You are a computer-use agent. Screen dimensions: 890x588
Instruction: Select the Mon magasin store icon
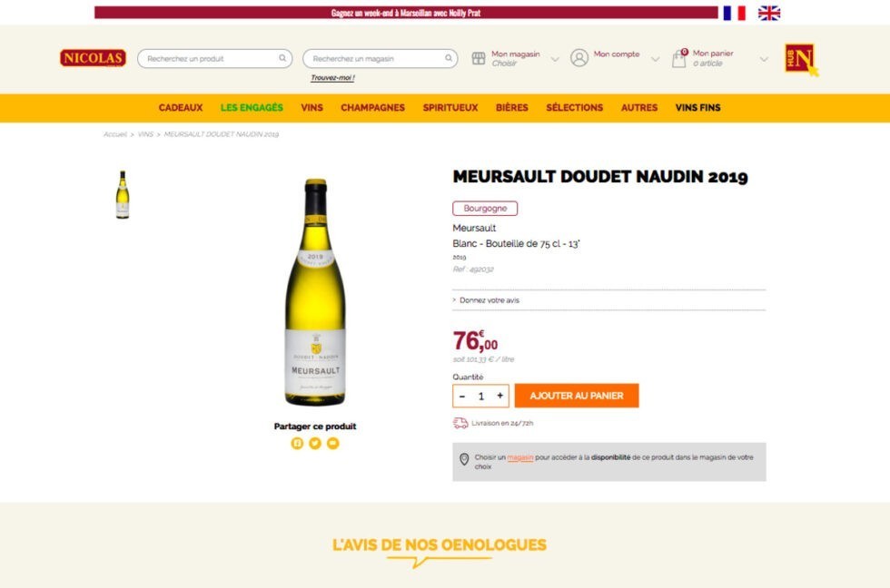tap(478, 56)
